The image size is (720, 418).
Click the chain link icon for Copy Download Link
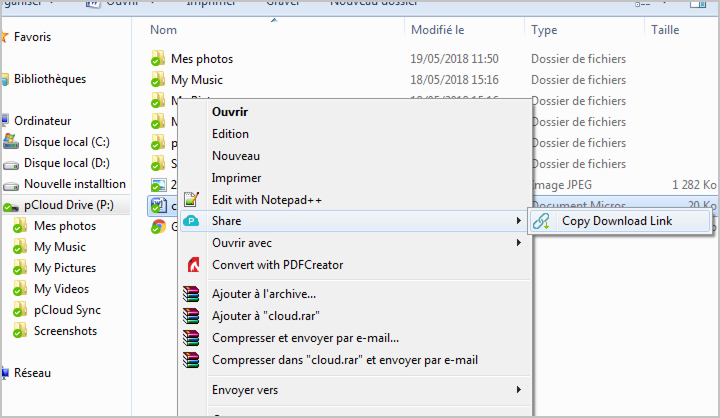click(x=541, y=222)
